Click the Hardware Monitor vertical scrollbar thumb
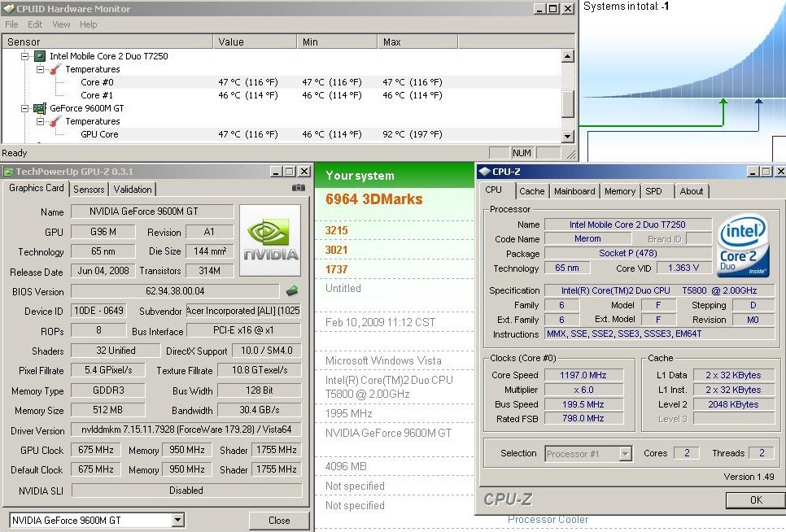Image resolution: width=786 pixels, height=532 pixels. pos(567,103)
